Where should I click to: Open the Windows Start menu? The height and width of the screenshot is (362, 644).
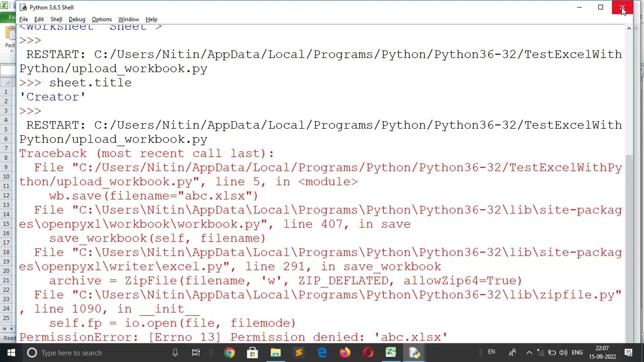coord(11,352)
